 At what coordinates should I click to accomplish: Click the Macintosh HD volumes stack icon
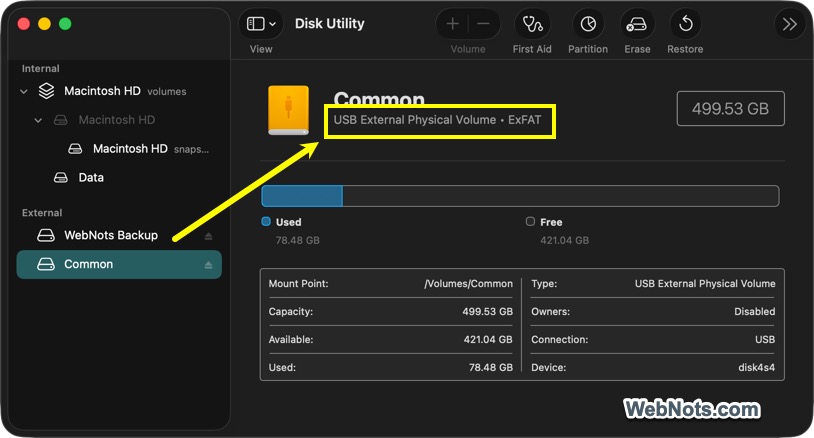click(46, 91)
